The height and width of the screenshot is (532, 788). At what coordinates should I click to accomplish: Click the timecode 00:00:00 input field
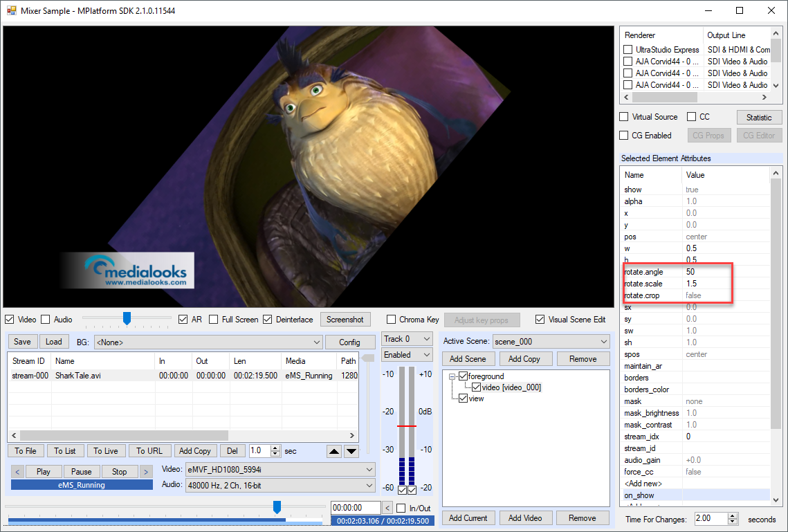click(x=356, y=508)
